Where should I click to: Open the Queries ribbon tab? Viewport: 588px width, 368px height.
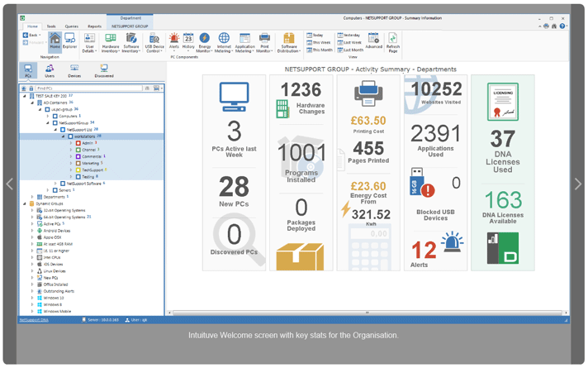73,26
